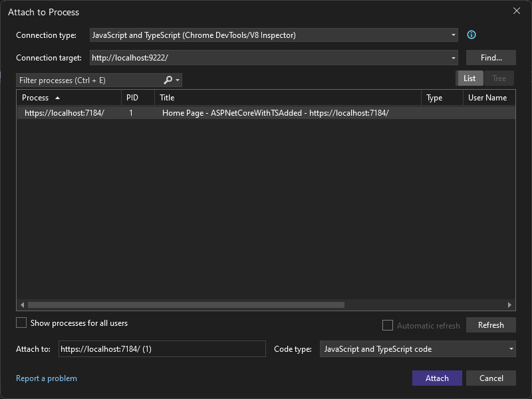Select the List view toggle

click(x=469, y=78)
